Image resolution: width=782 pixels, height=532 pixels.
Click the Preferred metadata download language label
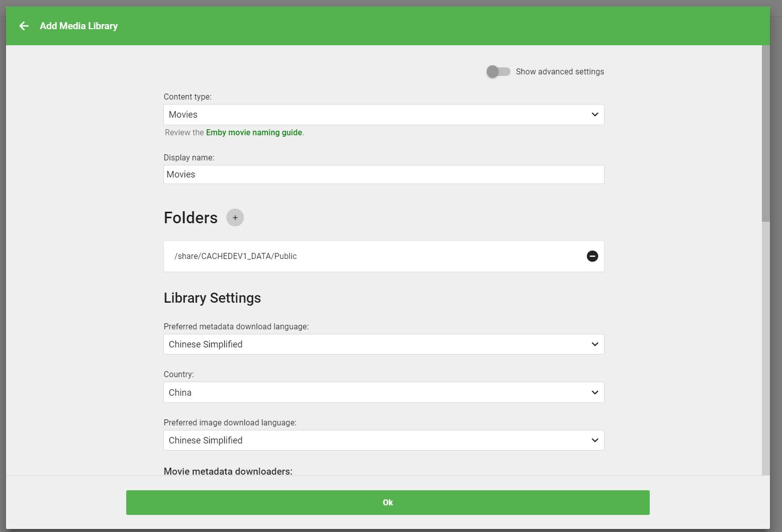236,326
